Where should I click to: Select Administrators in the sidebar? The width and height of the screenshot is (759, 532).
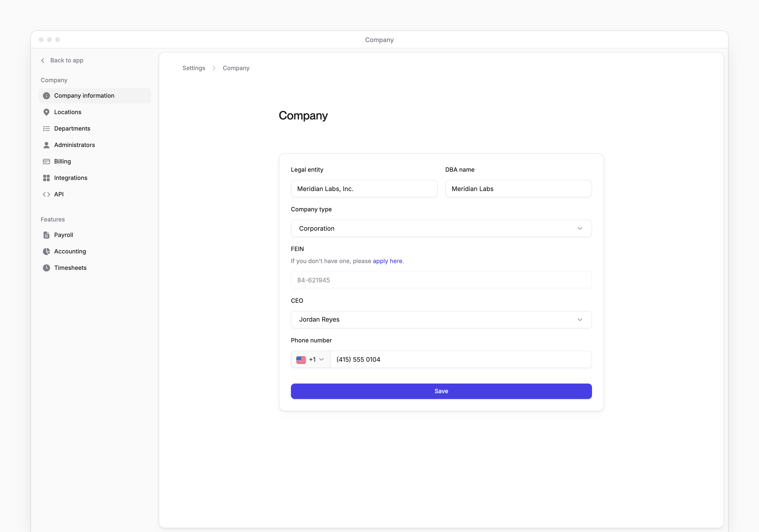[95, 145]
